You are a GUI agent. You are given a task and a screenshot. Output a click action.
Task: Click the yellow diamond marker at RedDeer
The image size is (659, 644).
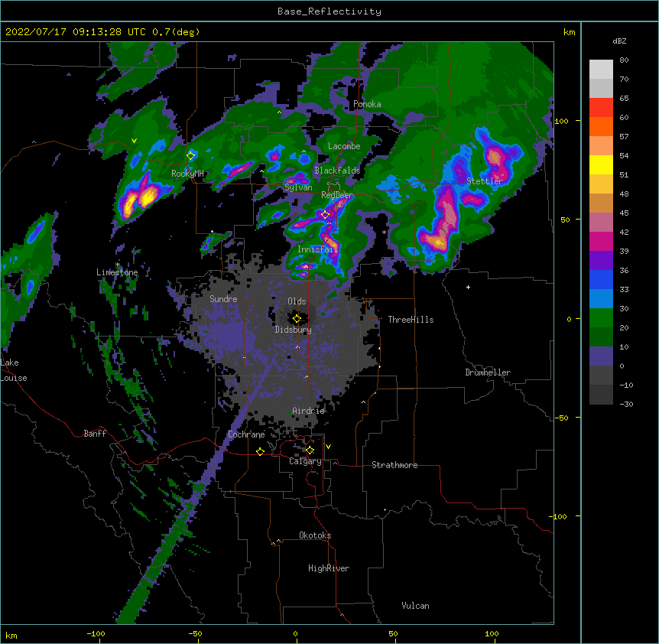coord(325,215)
